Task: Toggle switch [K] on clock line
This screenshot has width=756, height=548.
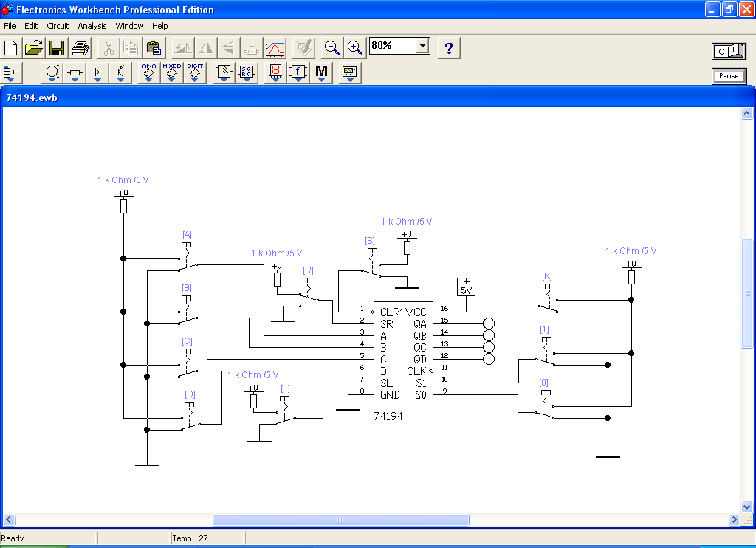Action: click(x=549, y=299)
